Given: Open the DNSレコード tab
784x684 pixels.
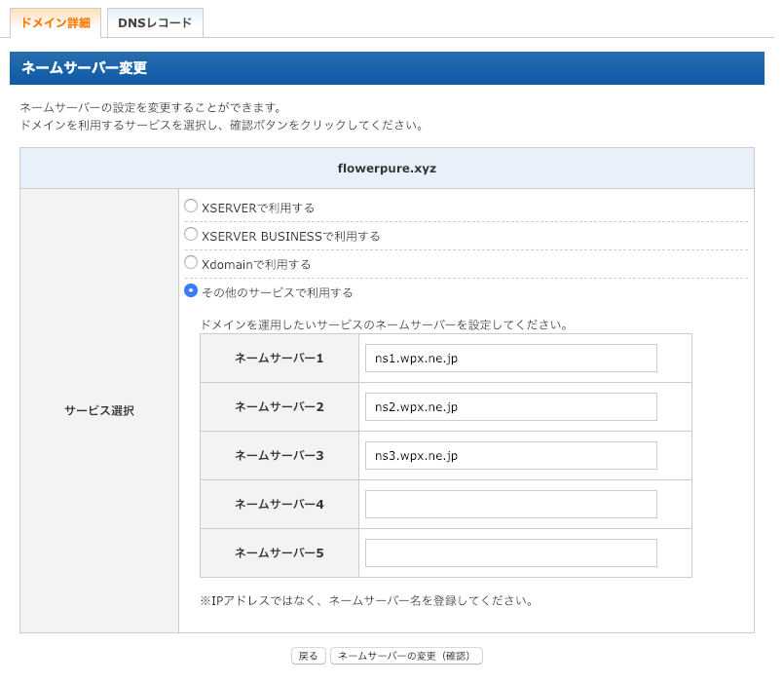Looking at the screenshot, I should [155, 23].
